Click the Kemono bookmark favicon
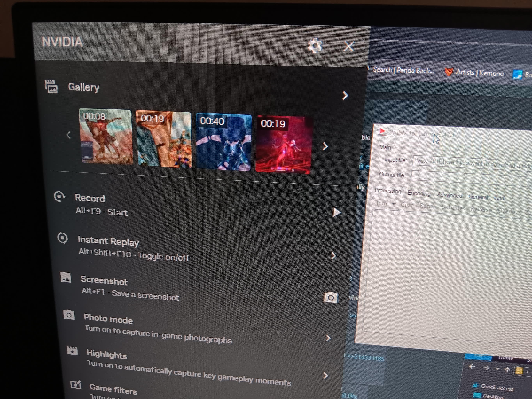Image resolution: width=532 pixels, height=399 pixels. (448, 72)
